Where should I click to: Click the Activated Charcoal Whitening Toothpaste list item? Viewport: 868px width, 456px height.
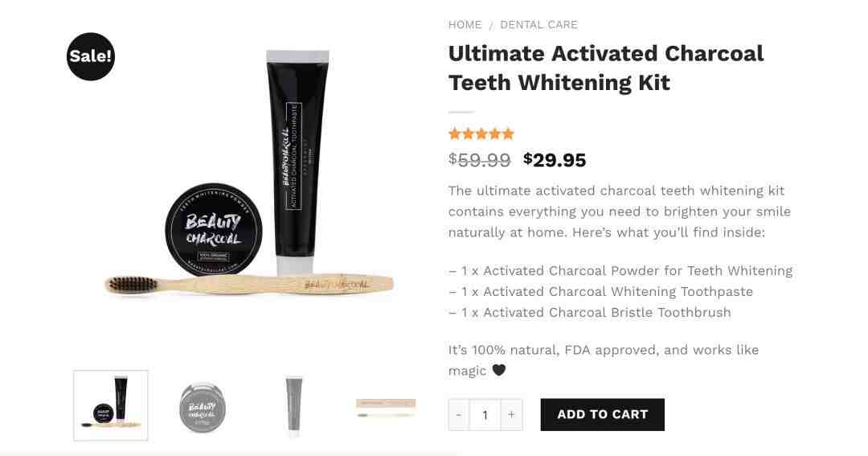point(600,291)
